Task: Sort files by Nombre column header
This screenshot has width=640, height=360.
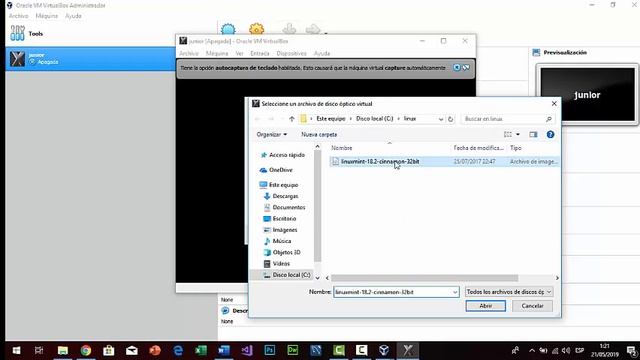Action: pyautogui.click(x=342, y=148)
